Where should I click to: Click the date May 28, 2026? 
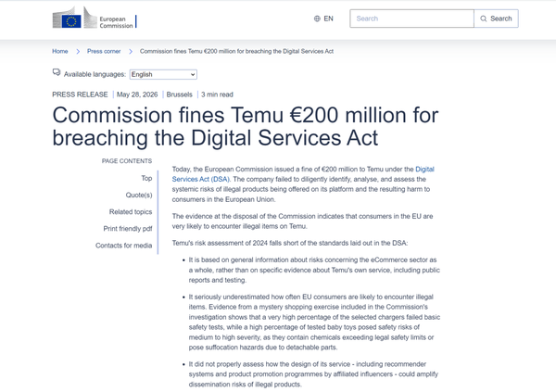coord(137,95)
